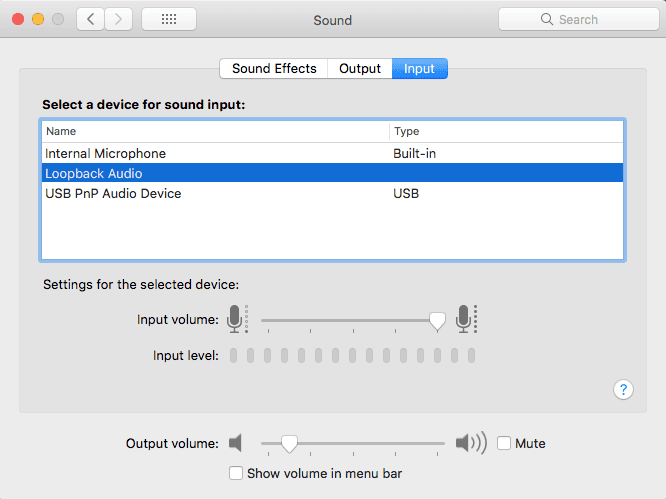Screen dimensions: 666x499
Task: Enable the Mute checkbox
Action: click(x=504, y=443)
